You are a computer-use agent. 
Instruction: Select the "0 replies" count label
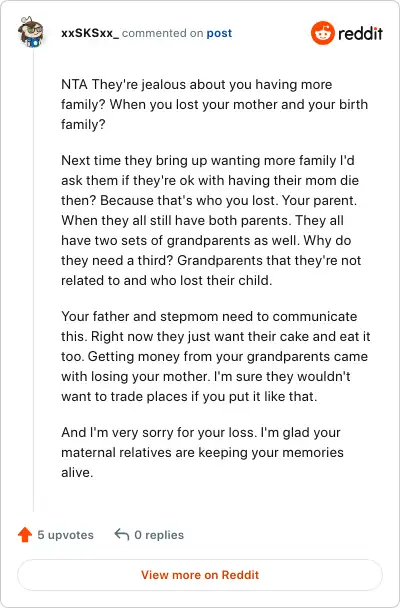pyautogui.click(x=159, y=535)
